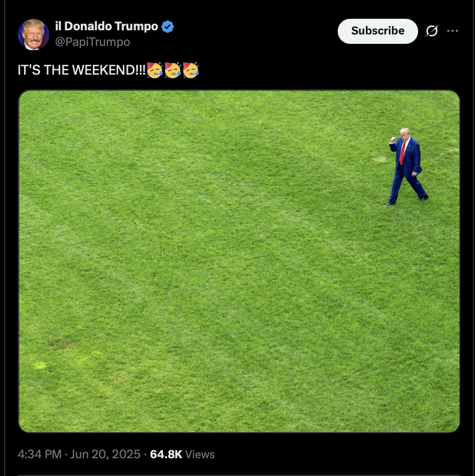Click the IT'S THE WEEKEND!!! post text
This screenshot has height=476, width=475.
[x=81, y=70]
